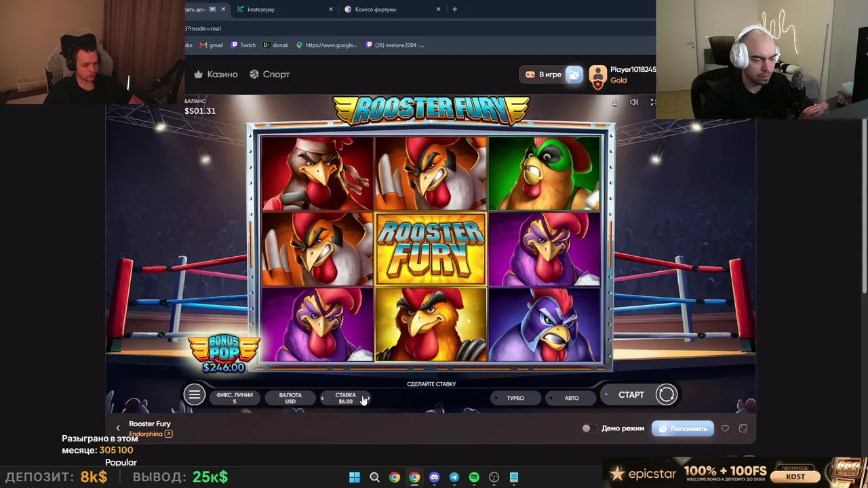Click the В игре status button

click(x=542, y=75)
